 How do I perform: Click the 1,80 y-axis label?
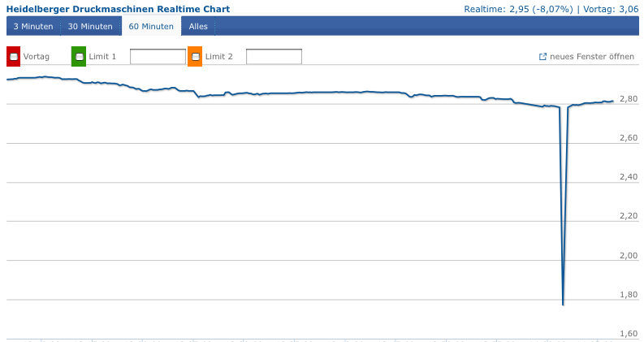click(x=628, y=295)
